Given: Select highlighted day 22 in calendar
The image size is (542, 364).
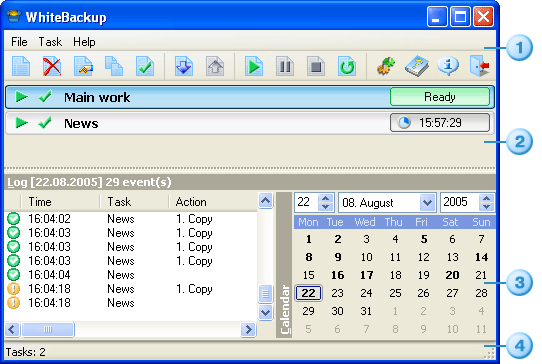Looking at the screenshot, I should pos(308,293).
